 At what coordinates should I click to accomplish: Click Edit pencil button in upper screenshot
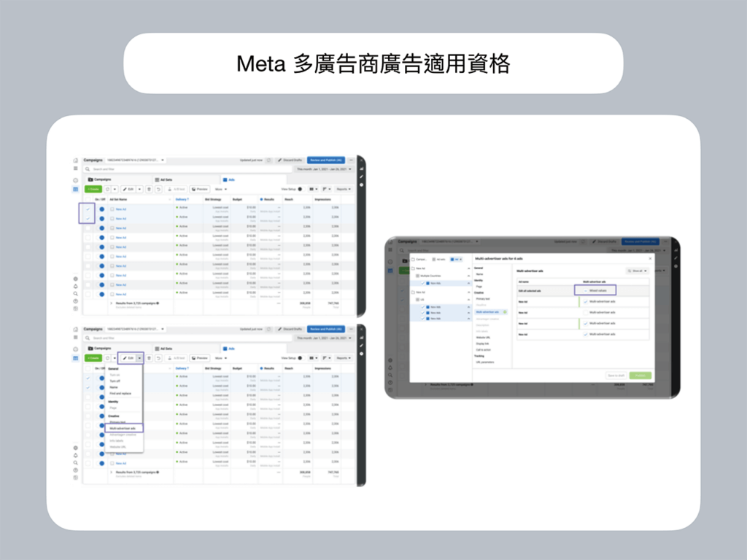128,189
